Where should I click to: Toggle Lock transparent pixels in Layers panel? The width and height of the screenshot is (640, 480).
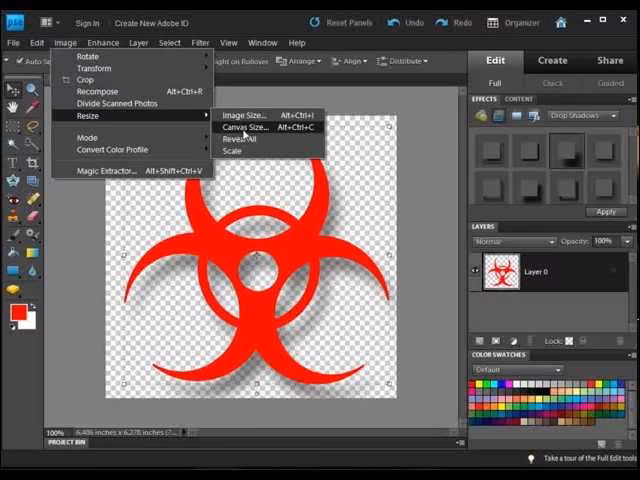point(569,341)
